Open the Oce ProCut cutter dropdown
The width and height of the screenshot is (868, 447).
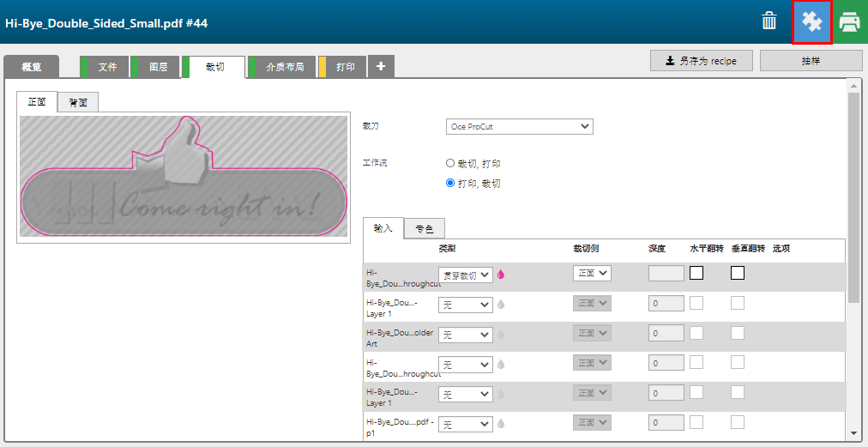pos(520,127)
